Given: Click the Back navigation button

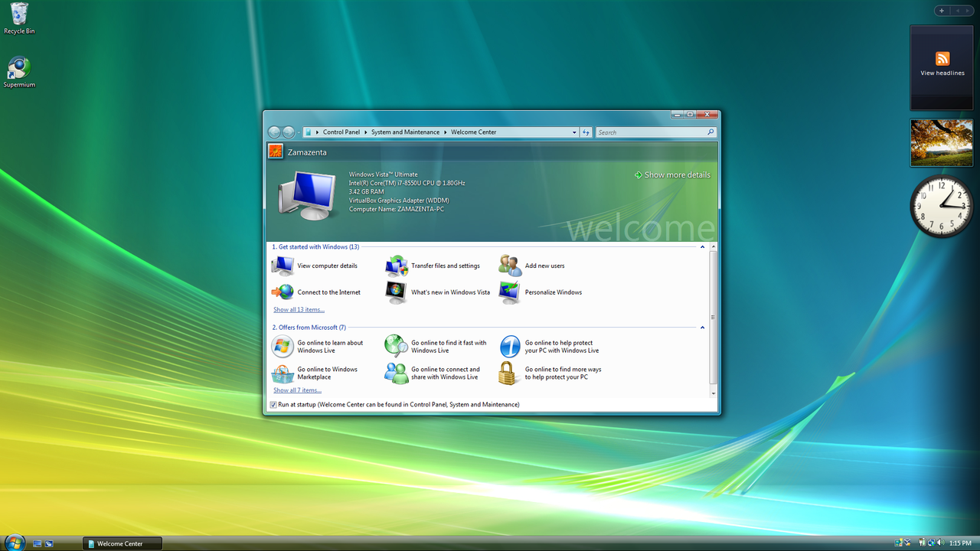Looking at the screenshot, I should (274, 132).
